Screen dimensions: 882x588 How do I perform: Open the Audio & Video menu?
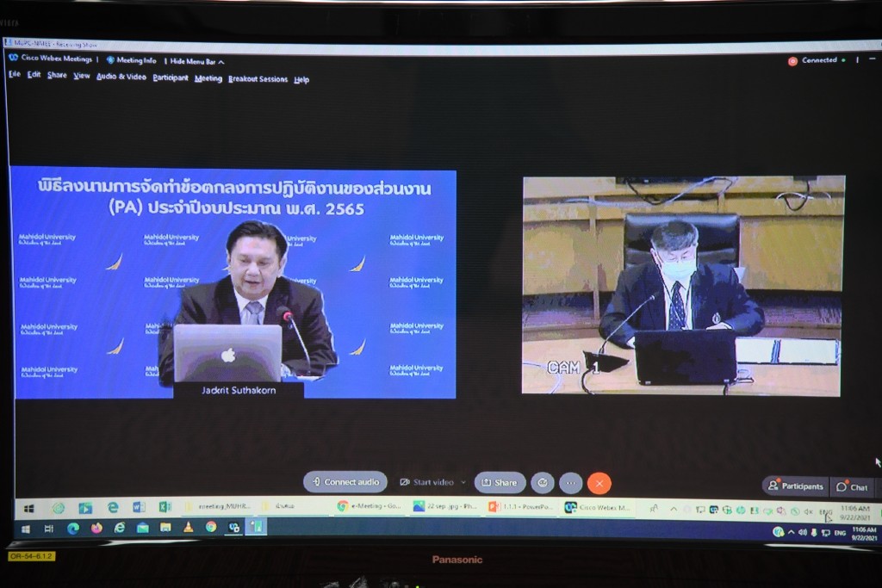(x=121, y=77)
